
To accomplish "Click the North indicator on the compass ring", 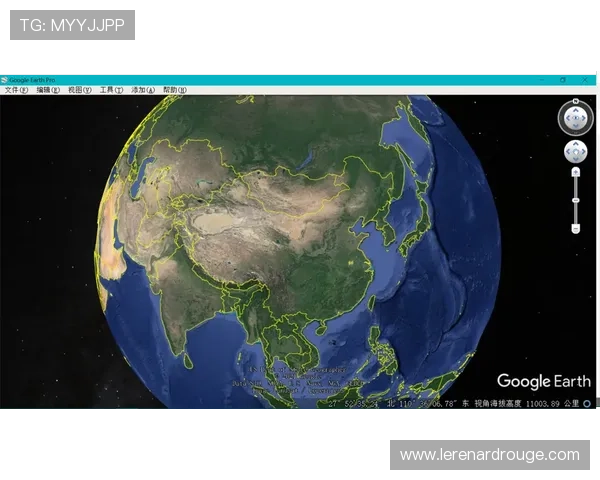I will tap(575, 102).
